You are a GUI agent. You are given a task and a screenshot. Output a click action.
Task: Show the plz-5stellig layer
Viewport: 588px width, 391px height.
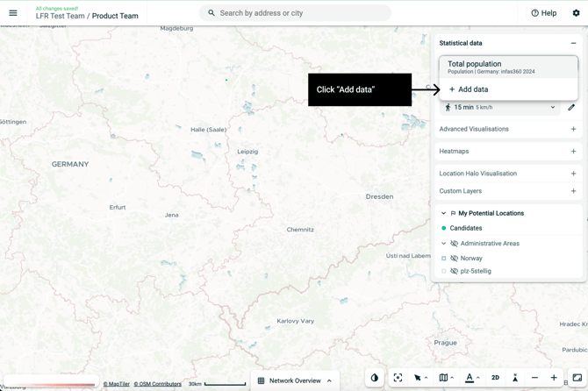pyautogui.click(x=455, y=272)
